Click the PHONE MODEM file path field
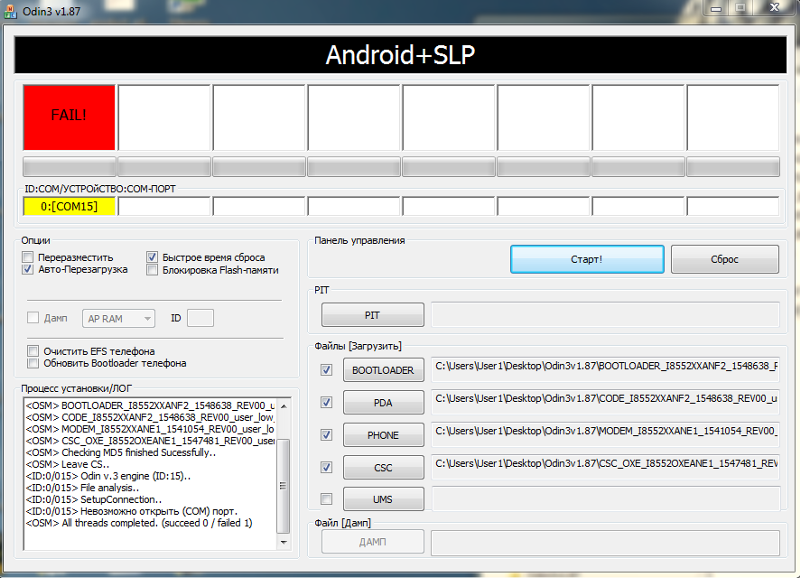 [x=605, y=435]
